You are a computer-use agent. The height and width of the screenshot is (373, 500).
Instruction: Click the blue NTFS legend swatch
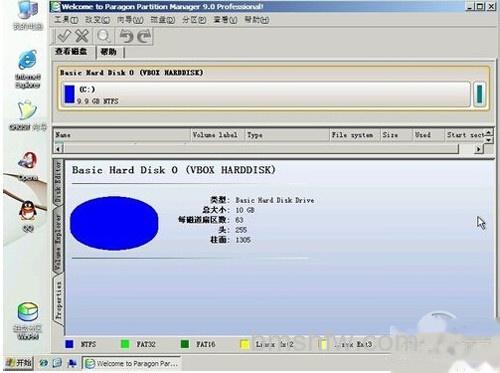(x=69, y=344)
